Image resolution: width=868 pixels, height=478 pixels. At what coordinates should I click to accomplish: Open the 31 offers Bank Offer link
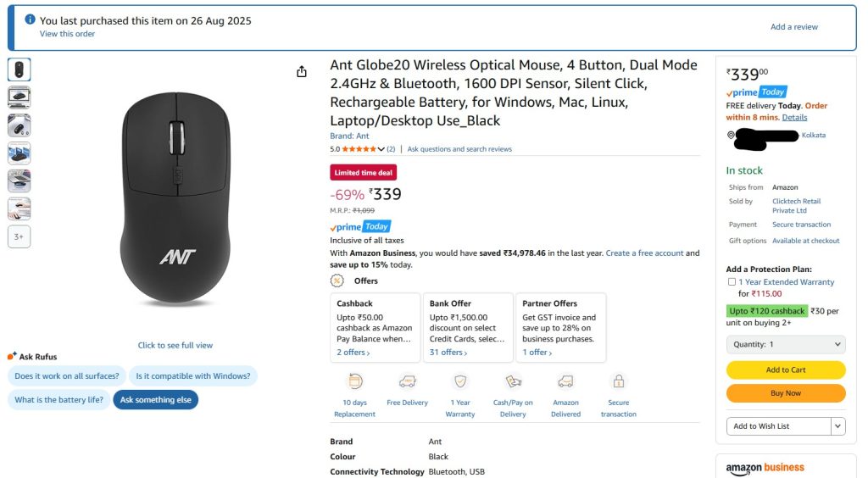447,353
